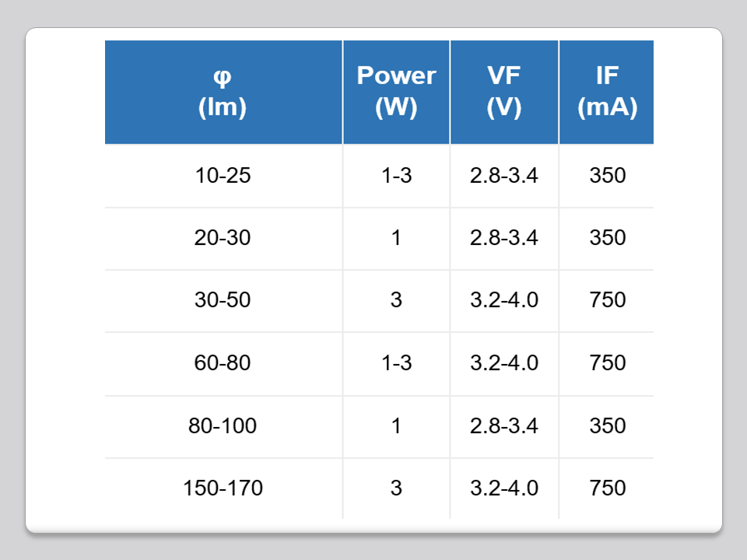Click the Power value in the 150-170 row
This screenshot has width=747, height=560.
tap(396, 488)
